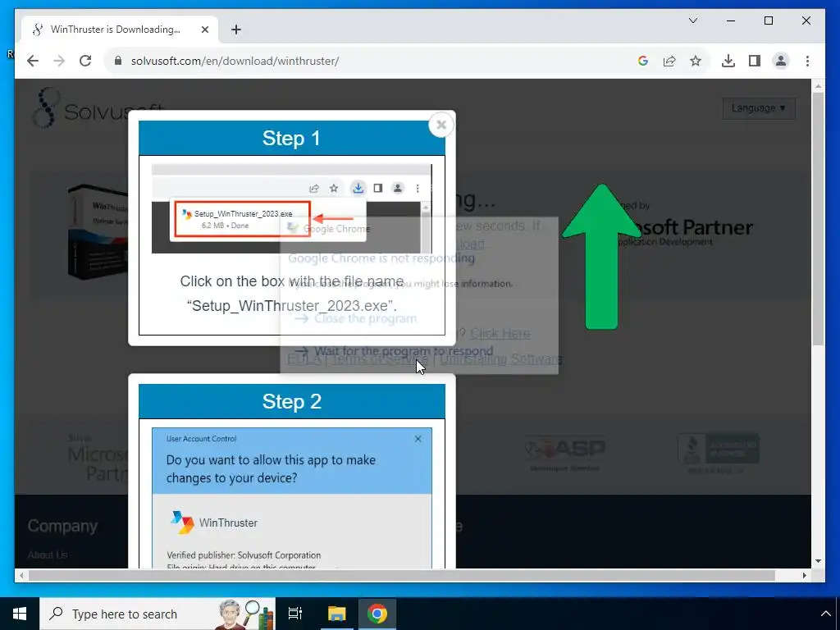This screenshot has height=630, width=840.
Task: Toggle the Chrome side panel icon
Action: [755, 61]
